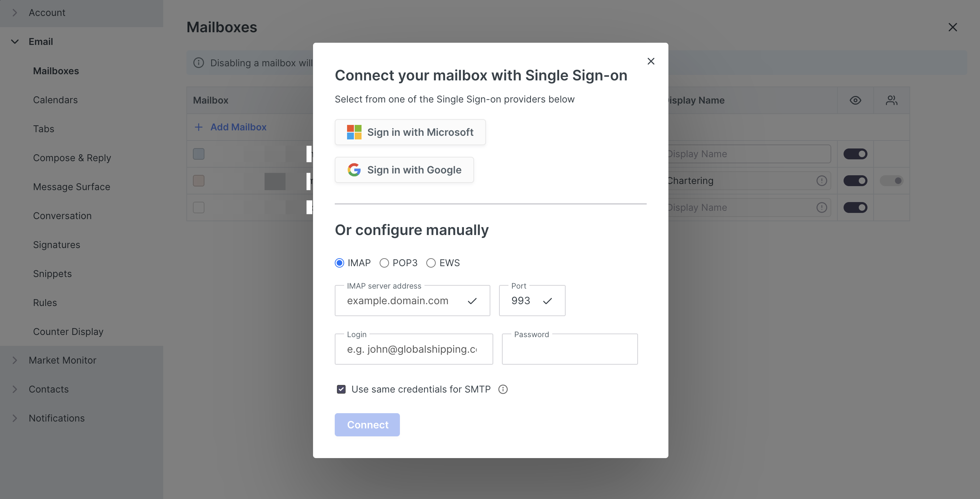Click the SMTP credentials info icon

pos(503,389)
